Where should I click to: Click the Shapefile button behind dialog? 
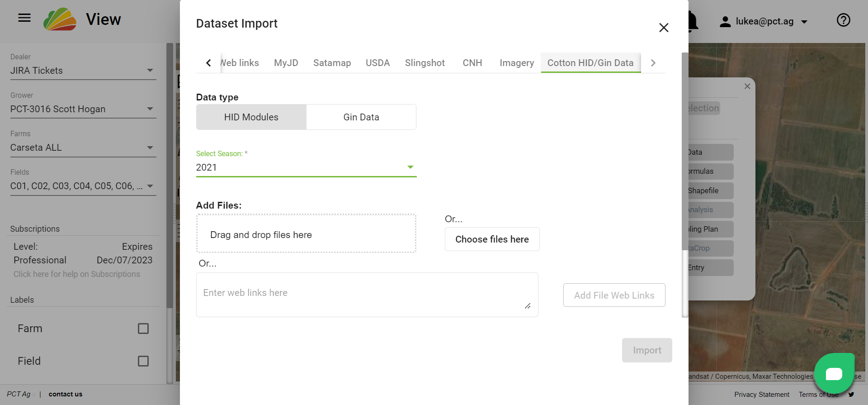[x=711, y=191]
